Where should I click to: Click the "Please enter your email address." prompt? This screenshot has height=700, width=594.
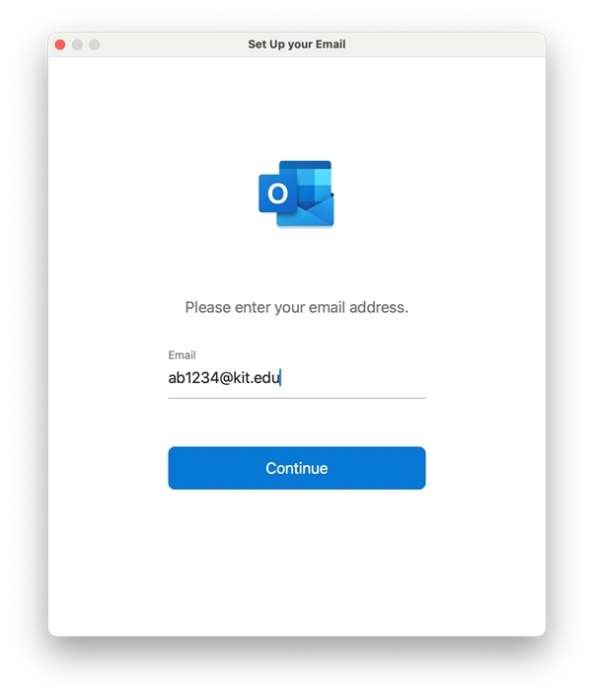(296, 307)
